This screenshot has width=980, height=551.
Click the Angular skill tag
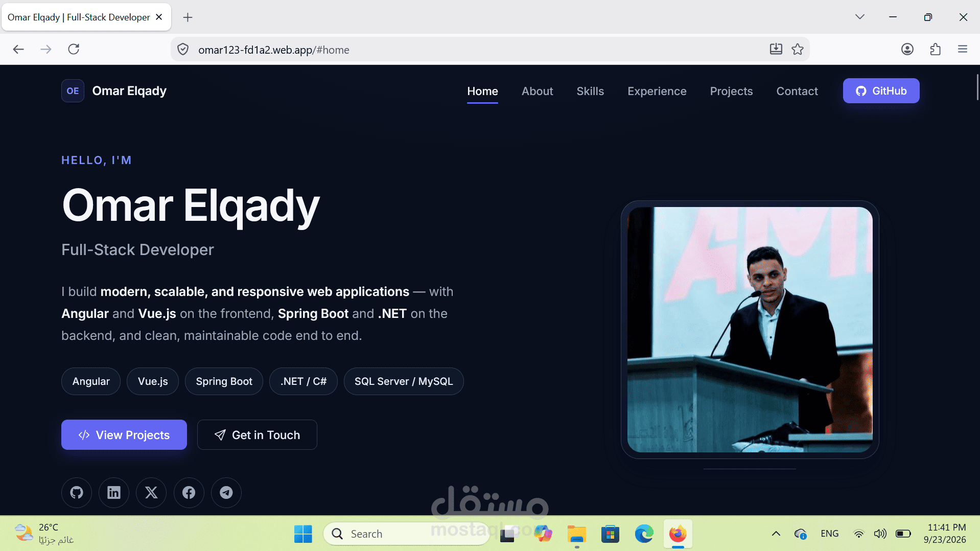point(91,381)
